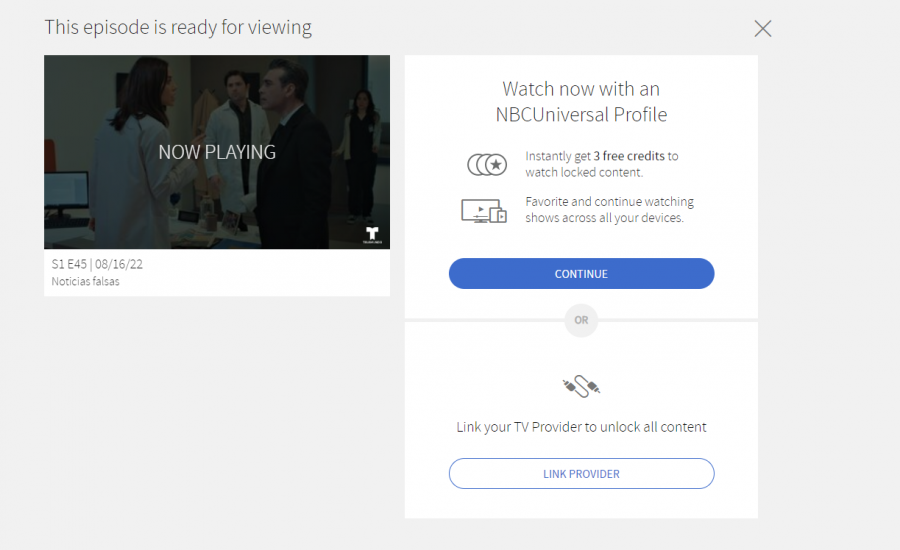Image resolution: width=900 pixels, height=550 pixels.
Task: Click 'shows across all your devices' text line
Action: point(604,218)
